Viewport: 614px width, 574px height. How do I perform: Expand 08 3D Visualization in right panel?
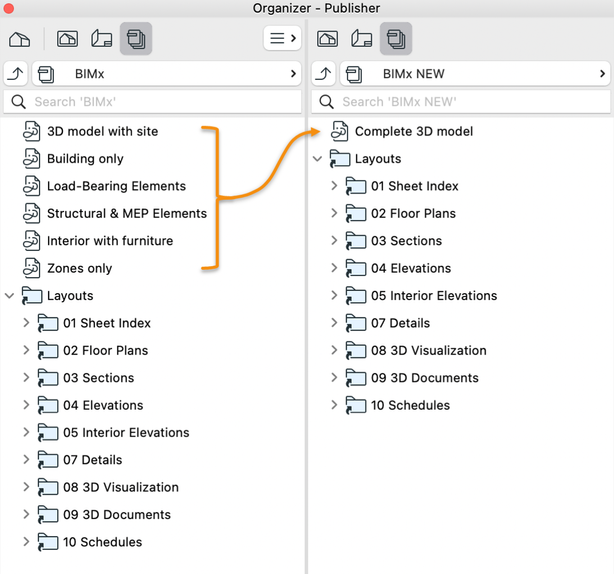[334, 350]
